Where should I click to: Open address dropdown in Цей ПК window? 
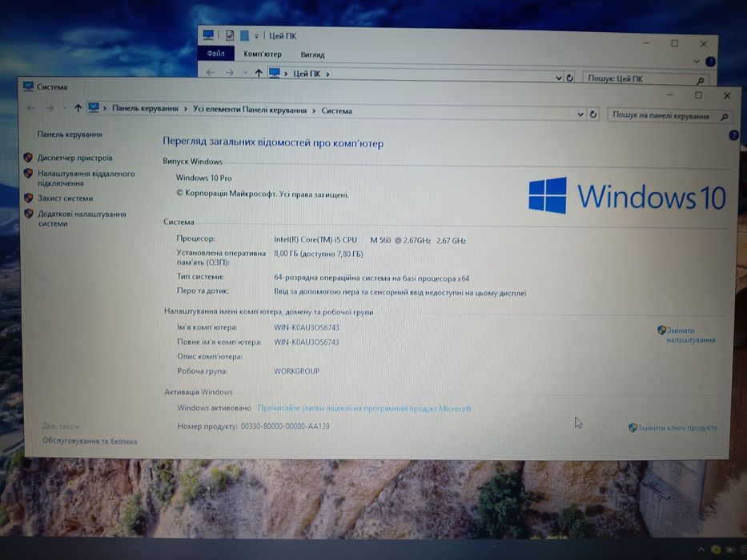[x=558, y=78]
